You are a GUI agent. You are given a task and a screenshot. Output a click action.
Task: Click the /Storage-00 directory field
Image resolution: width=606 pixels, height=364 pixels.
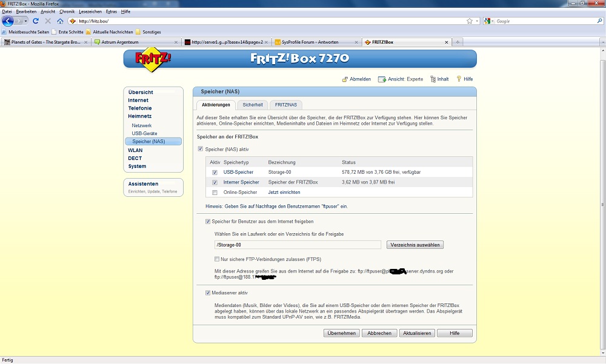298,245
